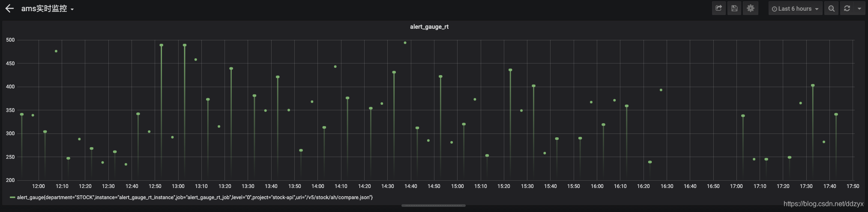Click the 14:38 data point near 495
This screenshot has height=212, width=868.
(405, 43)
